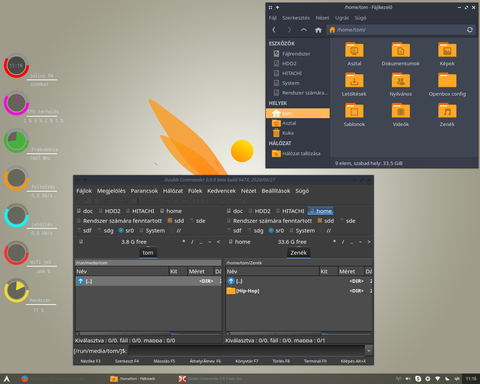Go back in the Fájlkezelő file manager

[274, 30]
